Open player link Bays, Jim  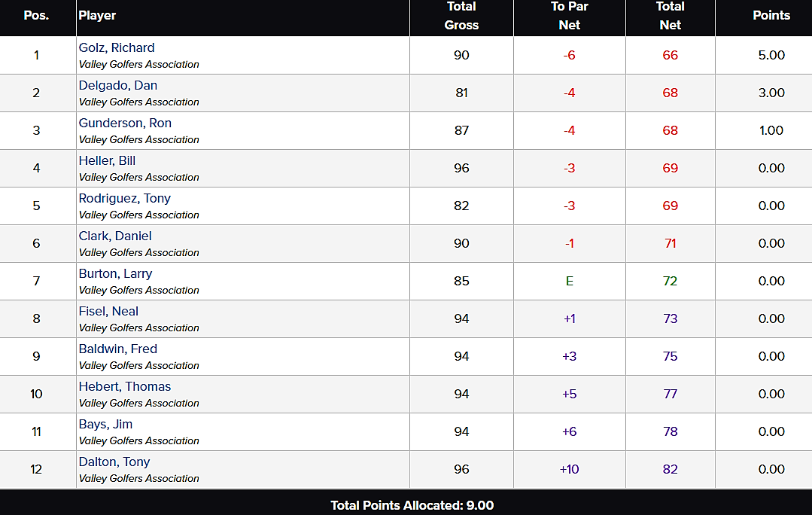105,425
